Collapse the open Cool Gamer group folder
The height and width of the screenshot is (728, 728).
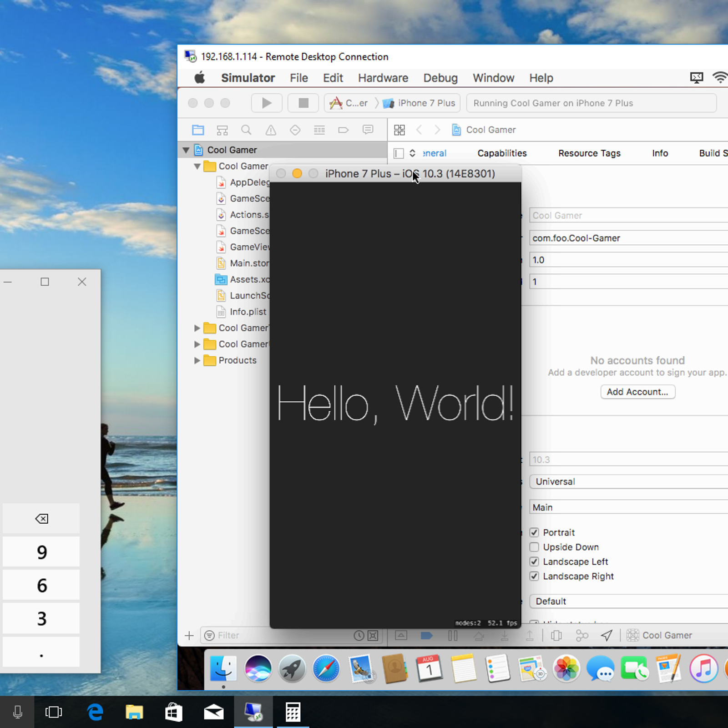point(197,167)
